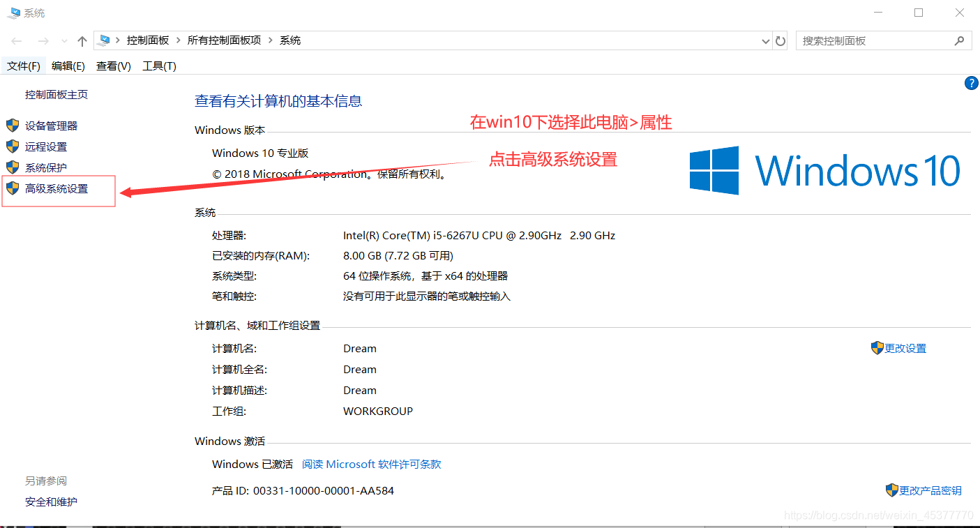Open the 编辑(E) menu

tap(68, 66)
